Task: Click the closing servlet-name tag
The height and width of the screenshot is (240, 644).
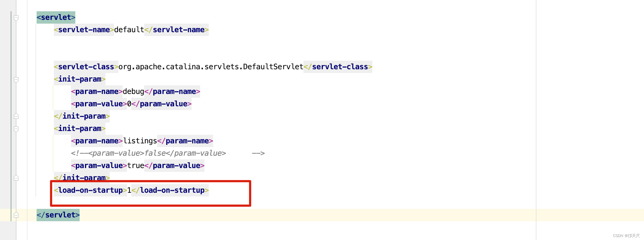Action: (176, 30)
